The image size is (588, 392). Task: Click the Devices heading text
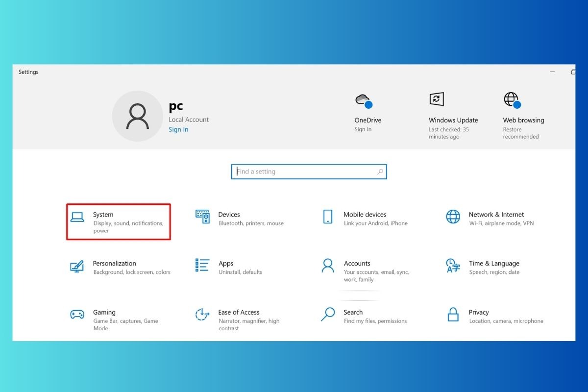[x=229, y=215]
